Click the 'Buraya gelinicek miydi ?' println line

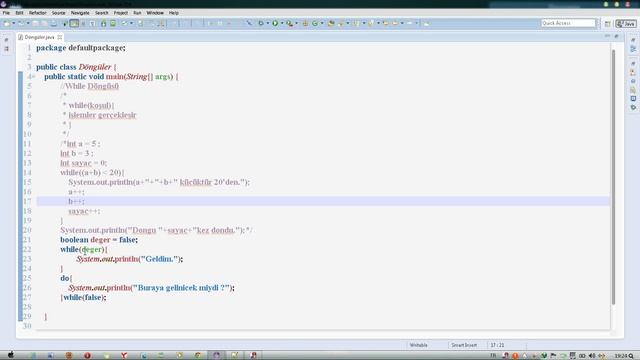(151, 288)
